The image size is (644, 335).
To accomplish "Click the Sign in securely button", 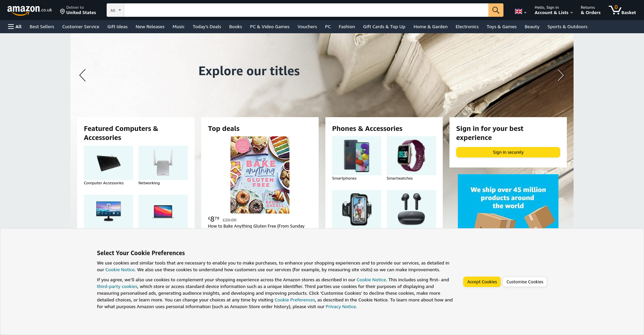I will click(508, 152).
